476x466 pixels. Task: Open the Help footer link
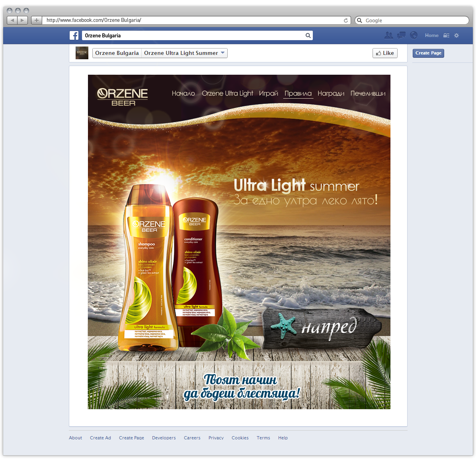click(x=283, y=438)
